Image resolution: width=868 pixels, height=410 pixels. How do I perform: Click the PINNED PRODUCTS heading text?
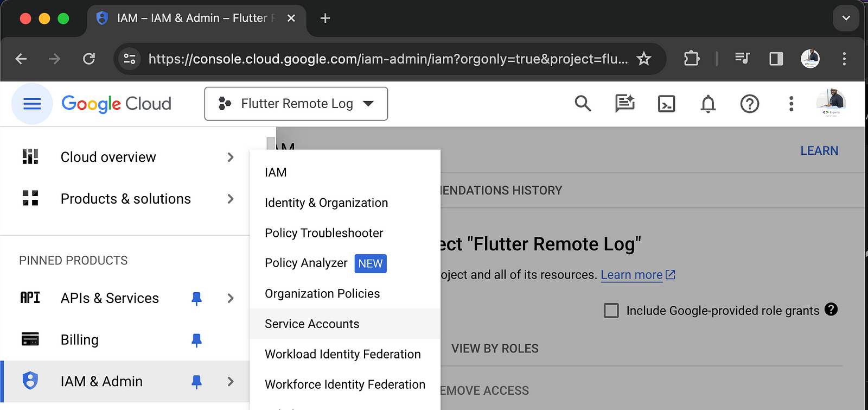(x=73, y=261)
